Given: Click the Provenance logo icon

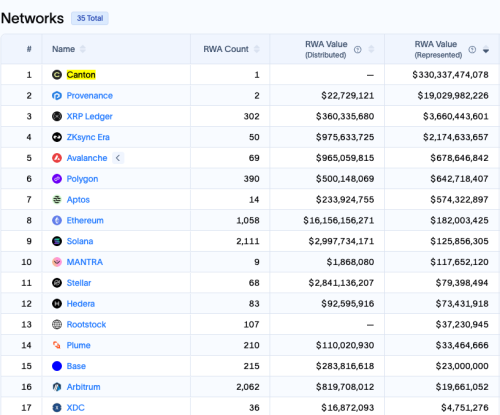Looking at the screenshot, I should click(x=57, y=96).
